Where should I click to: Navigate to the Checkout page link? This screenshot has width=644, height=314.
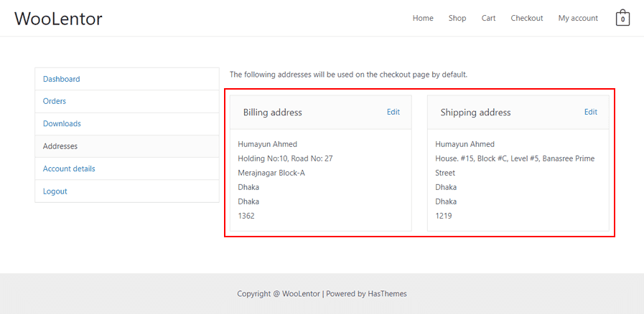[527, 19]
